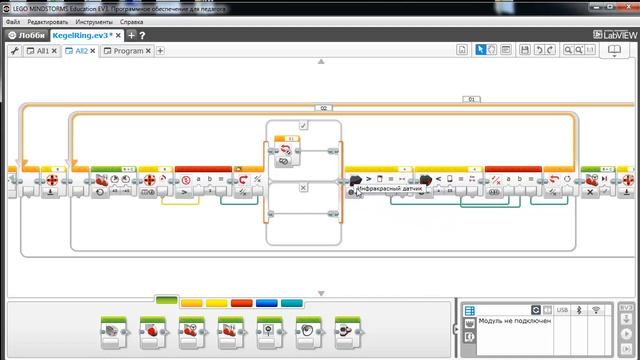
Task: Pick the Sound block in palette
Action: 309,333
